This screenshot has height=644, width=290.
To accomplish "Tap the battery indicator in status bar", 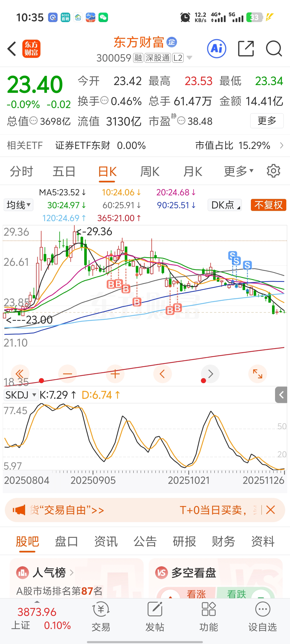I will point(254,17).
